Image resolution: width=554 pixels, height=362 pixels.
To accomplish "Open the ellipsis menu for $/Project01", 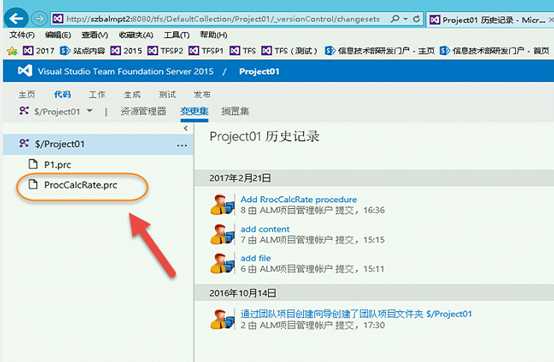I will (x=182, y=146).
